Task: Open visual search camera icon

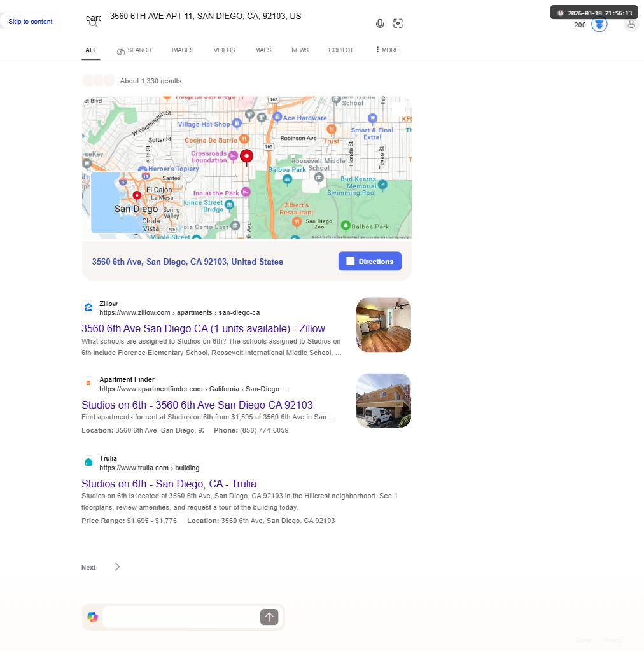Action: tap(398, 24)
